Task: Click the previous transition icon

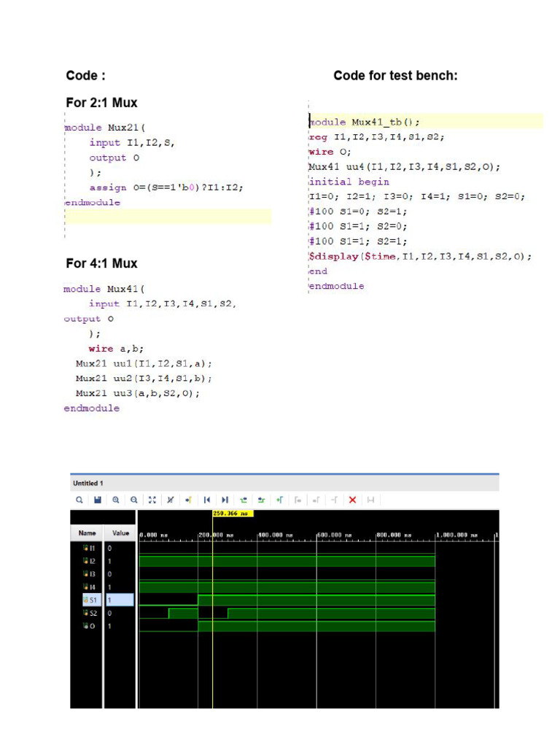Action: (244, 500)
